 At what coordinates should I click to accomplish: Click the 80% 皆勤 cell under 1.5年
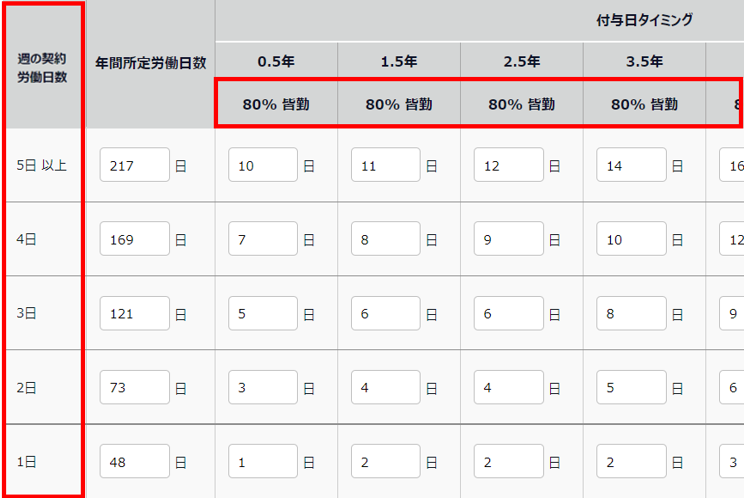point(399,103)
